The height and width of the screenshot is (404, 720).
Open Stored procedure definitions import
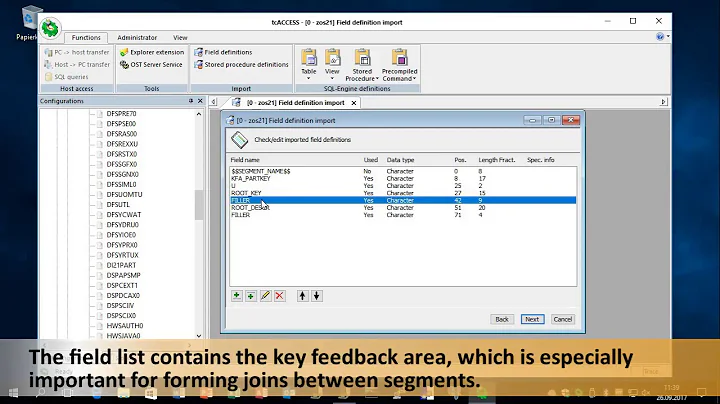(241, 65)
